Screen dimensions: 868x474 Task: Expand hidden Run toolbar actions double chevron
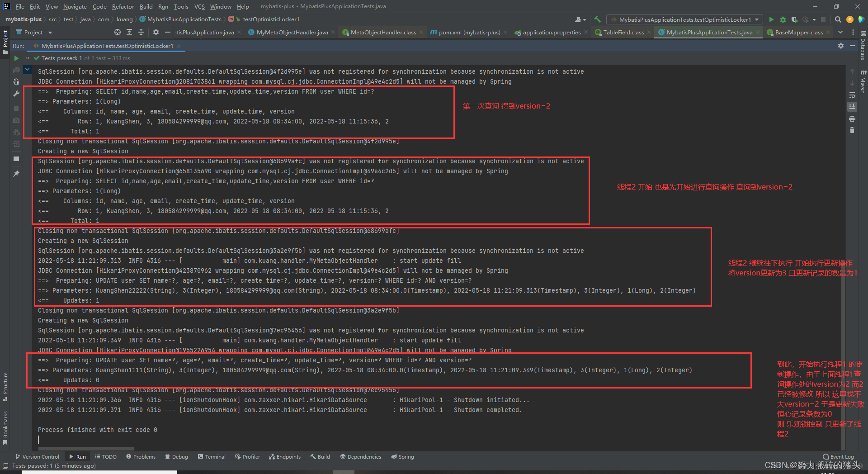(x=28, y=58)
